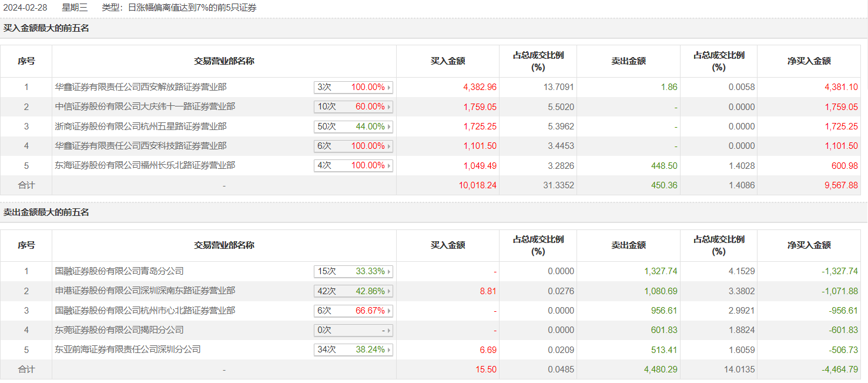
Task: Click 中信证券股份有限公司大庆纬十一路证券营业部 name
Action: click(x=145, y=106)
